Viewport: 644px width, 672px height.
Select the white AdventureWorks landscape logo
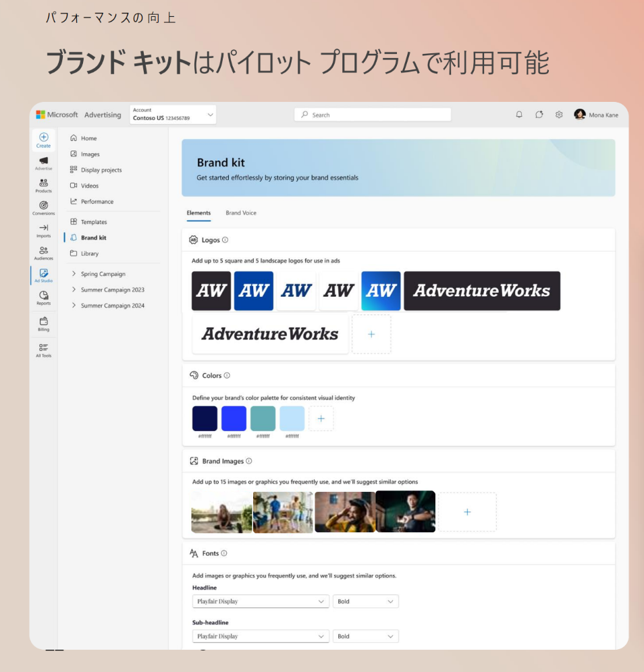pos(270,334)
